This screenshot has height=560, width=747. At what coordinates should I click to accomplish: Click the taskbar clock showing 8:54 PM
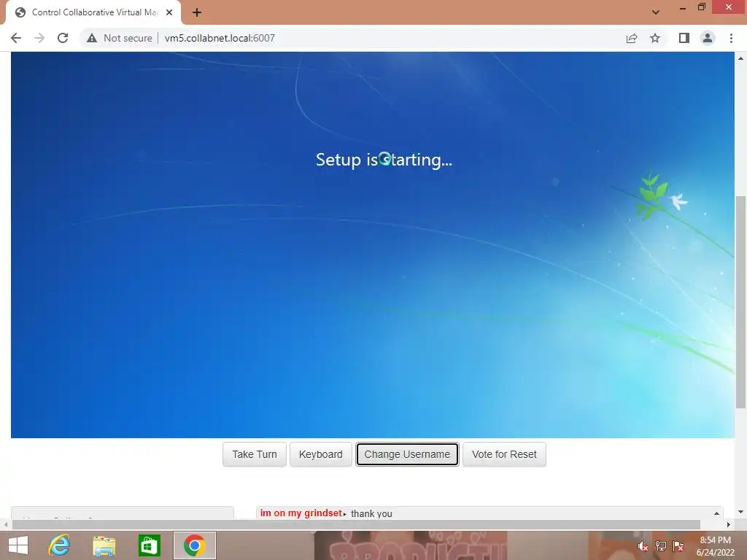click(x=716, y=546)
